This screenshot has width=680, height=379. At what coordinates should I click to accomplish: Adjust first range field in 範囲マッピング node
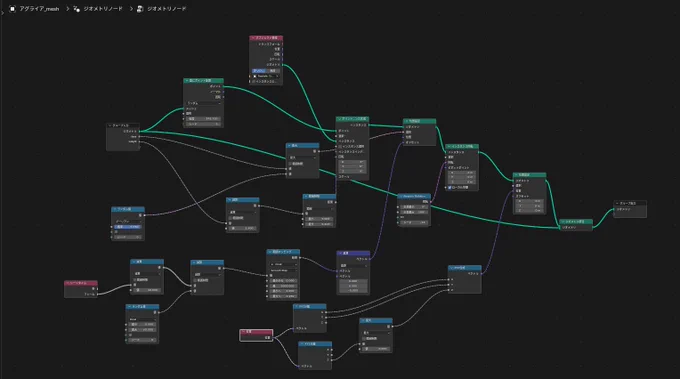point(283,281)
